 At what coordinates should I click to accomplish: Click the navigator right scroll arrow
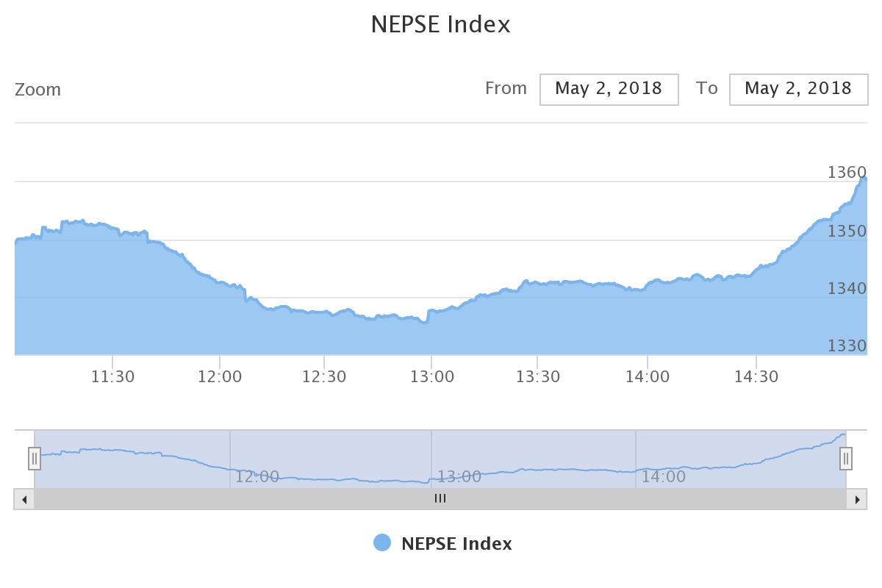click(x=857, y=500)
